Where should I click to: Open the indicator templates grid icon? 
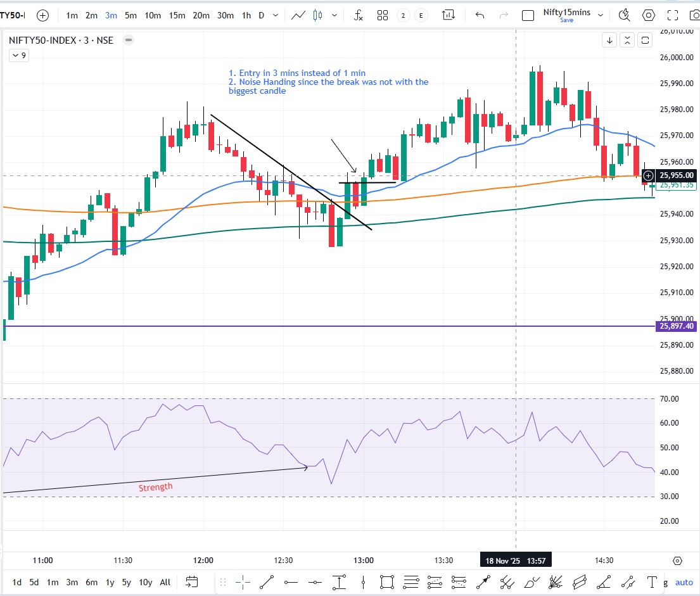coord(383,15)
